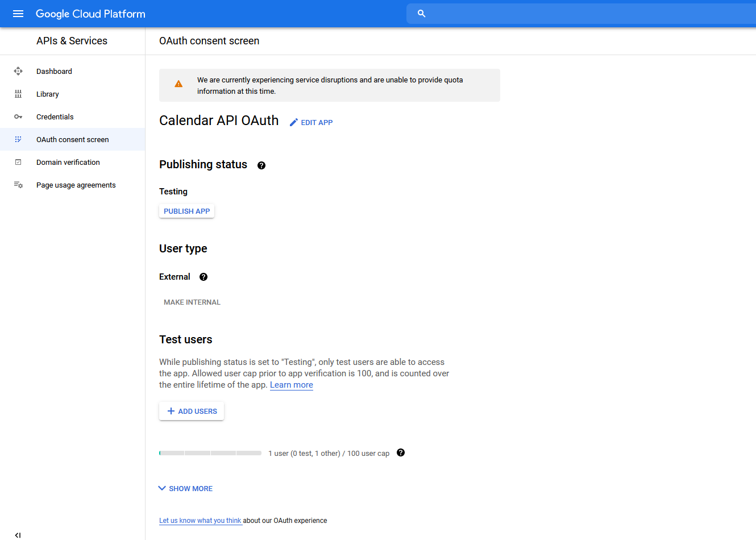
Task: Click the Domain verification checkbox icon
Action: click(x=18, y=162)
